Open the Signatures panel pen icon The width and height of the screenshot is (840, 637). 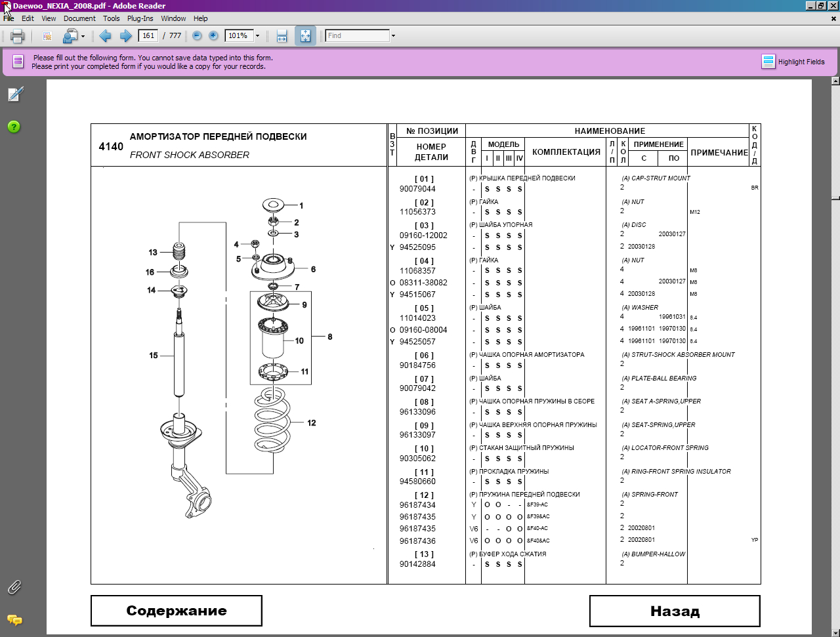click(14, 94)
